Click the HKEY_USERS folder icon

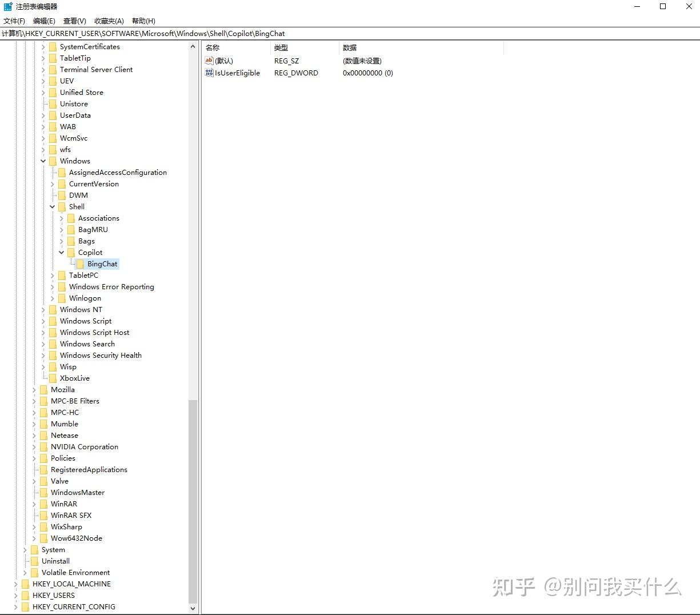point(25,596)
